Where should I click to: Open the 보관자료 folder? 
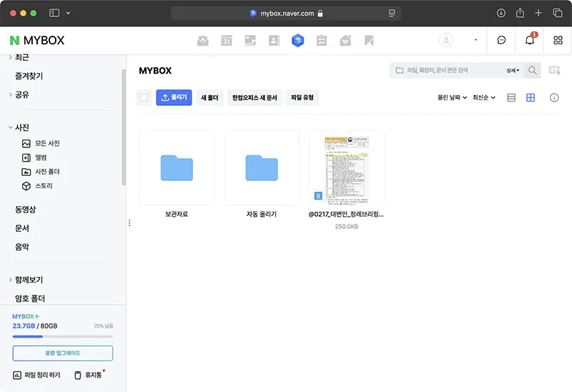(x=177, y=168)
